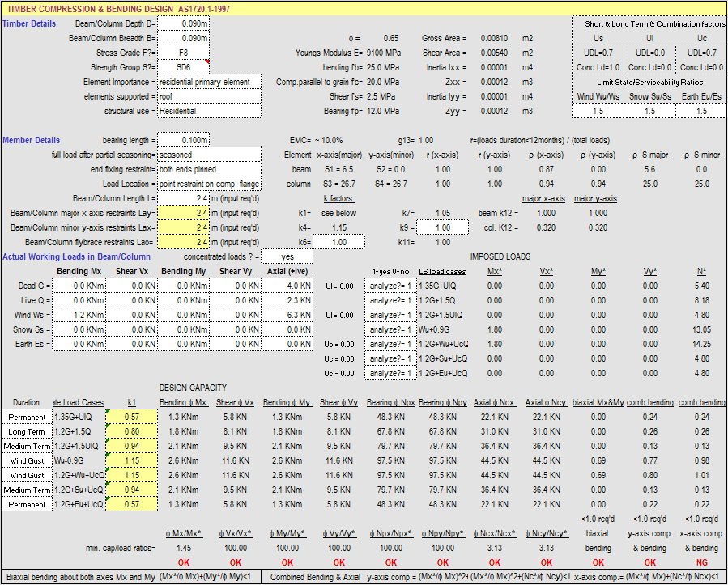Viewport: 728px width, 585px height.
Task: Select the elements supported cell showing 'roof'
Action: 210,96
